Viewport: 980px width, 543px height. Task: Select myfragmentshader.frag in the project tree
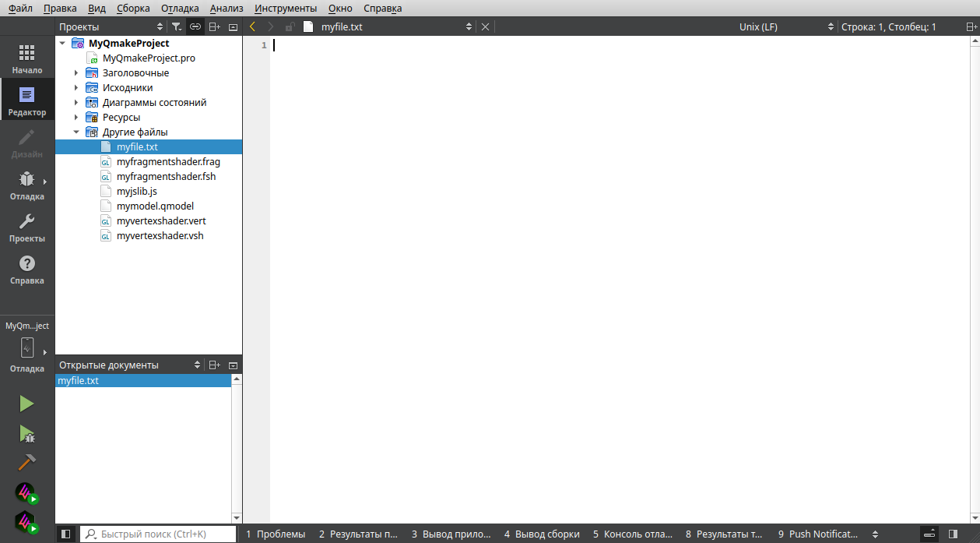tap(168, 162)
